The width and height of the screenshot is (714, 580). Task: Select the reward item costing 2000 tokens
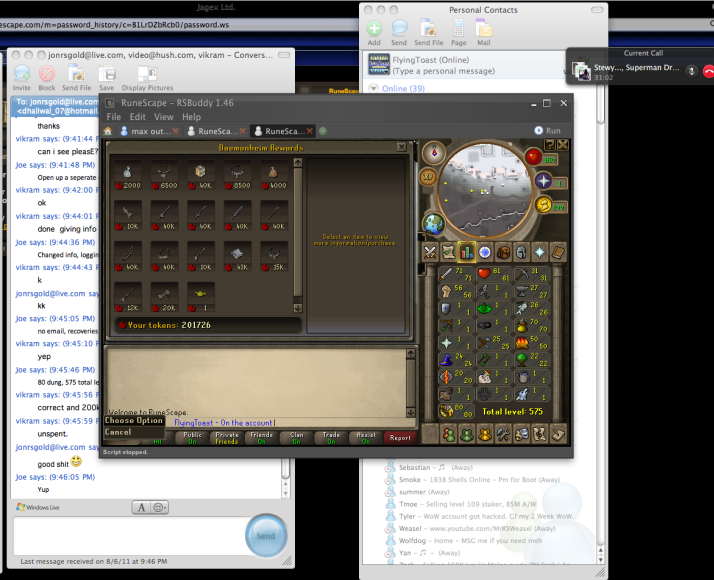click(128, 177)
